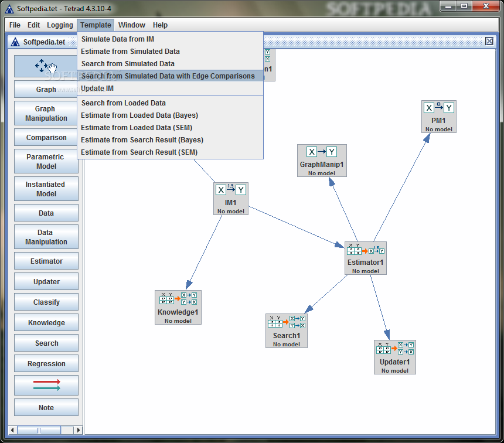The image size is (504, 443).
Task: Open the Window menu
Action: click(132, 25)
